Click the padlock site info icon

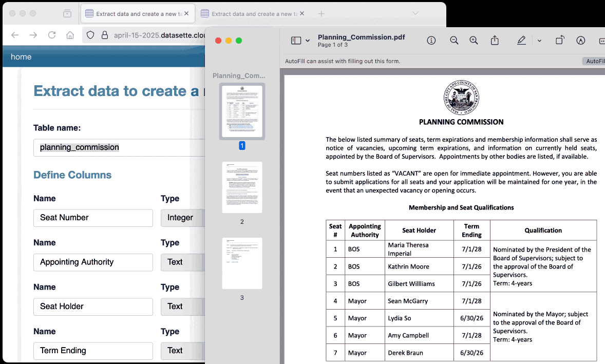pos(105,35)
